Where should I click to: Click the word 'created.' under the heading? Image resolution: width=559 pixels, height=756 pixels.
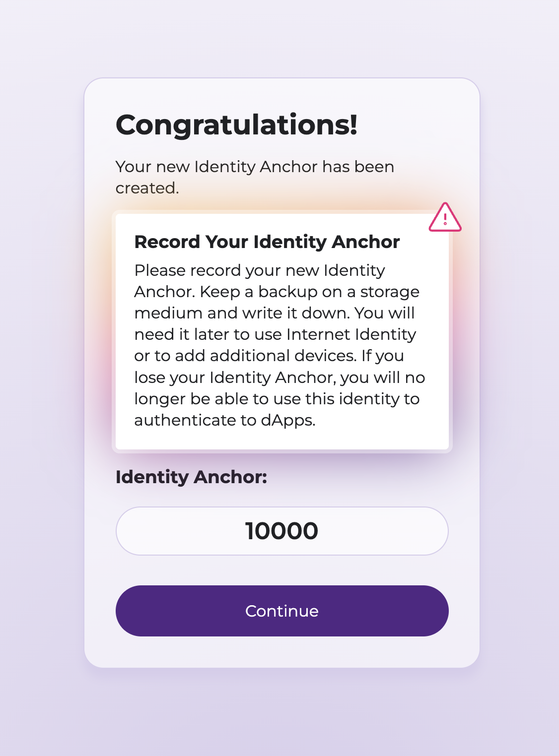[x=147, y=188]
